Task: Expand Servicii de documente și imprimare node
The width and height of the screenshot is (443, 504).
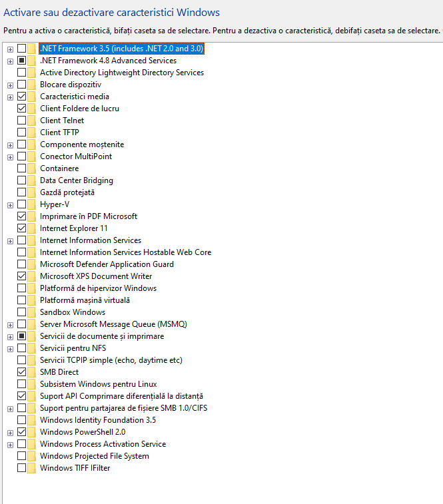Action: 10,337
